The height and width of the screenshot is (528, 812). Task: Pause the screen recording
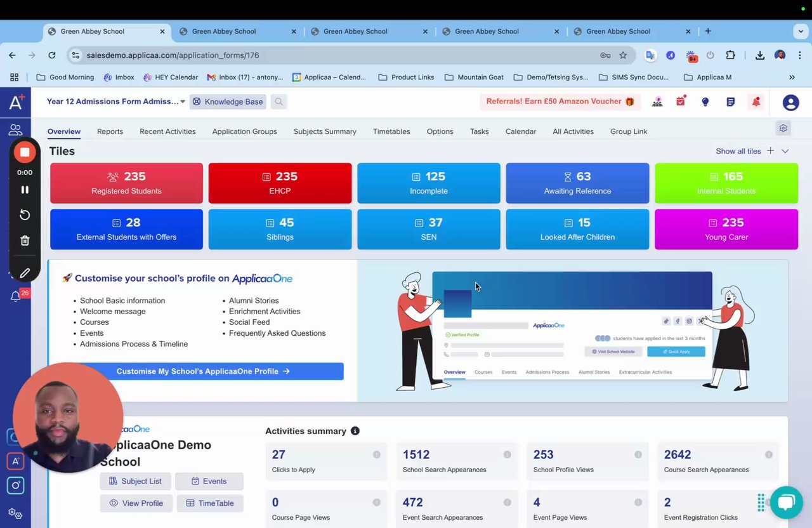[25, 190]
